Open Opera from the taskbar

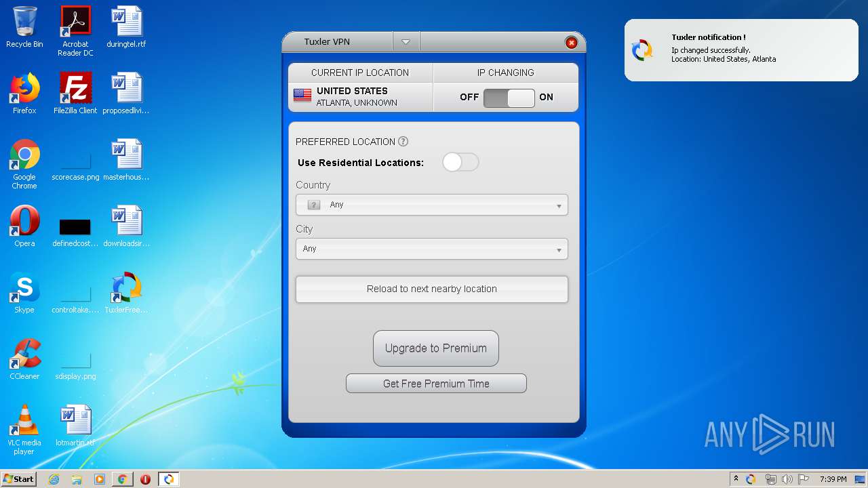click(145, 479)
